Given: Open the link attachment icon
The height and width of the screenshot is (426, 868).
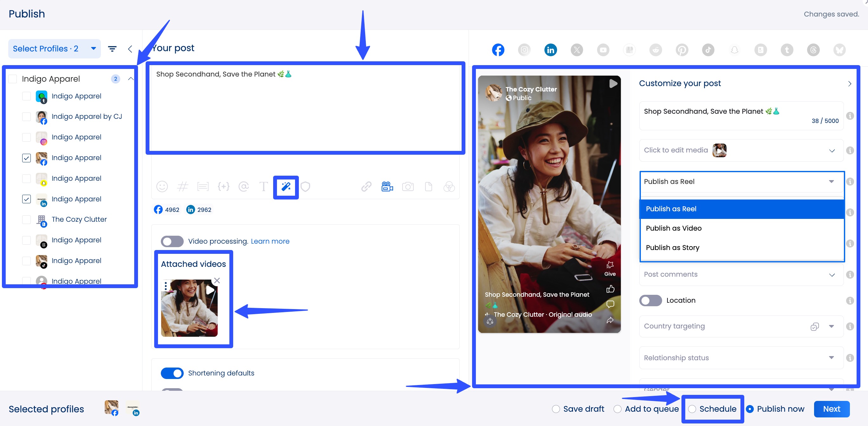Looking at the screenshot, I should [366, 186].
